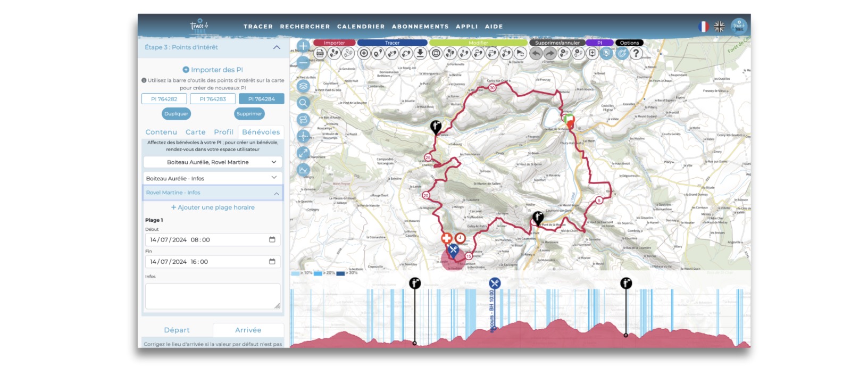868x383 pixels.
Task: Open the CALENDRIER menu
Action: coord(361,27)
